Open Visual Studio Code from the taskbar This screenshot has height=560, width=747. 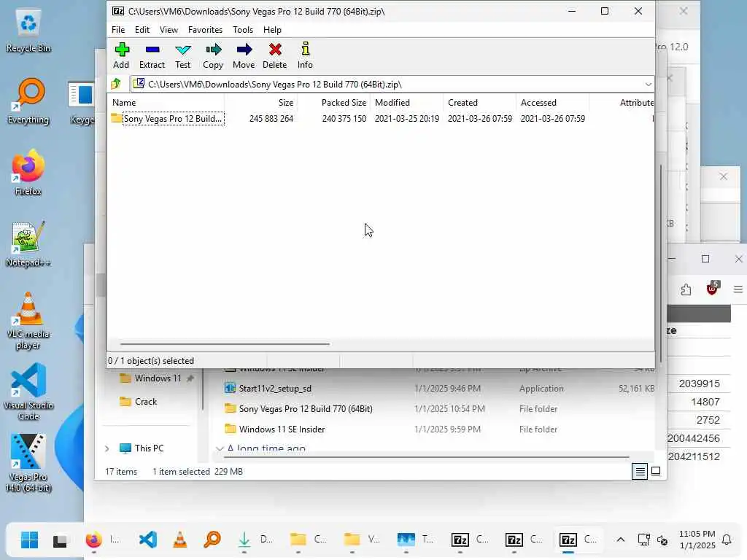[x=147, y=540]
